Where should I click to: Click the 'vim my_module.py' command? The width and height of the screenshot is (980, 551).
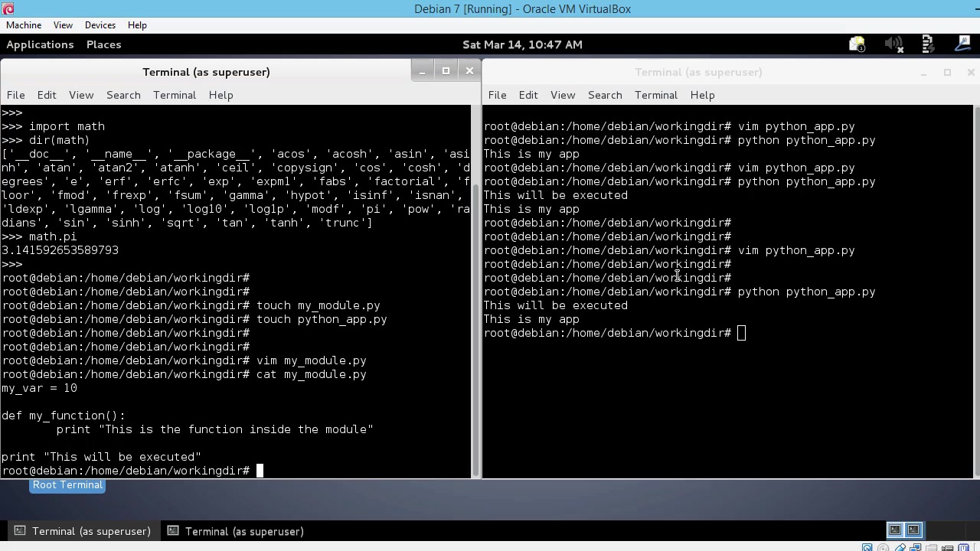[x=312, y=360]
